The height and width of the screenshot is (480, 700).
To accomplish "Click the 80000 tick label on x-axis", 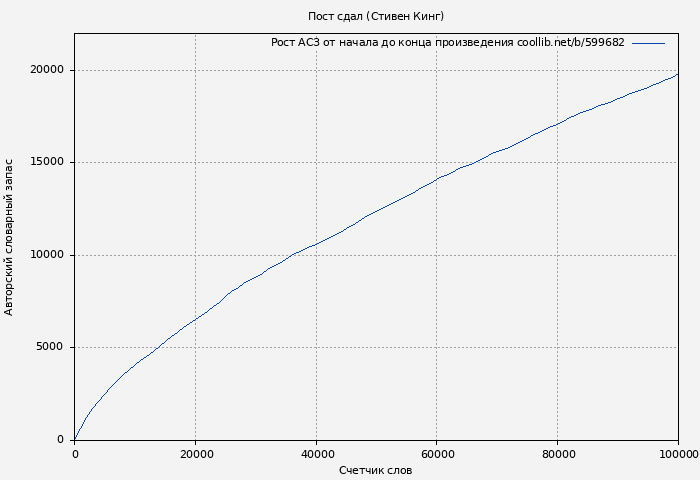I will pos(557,454).
